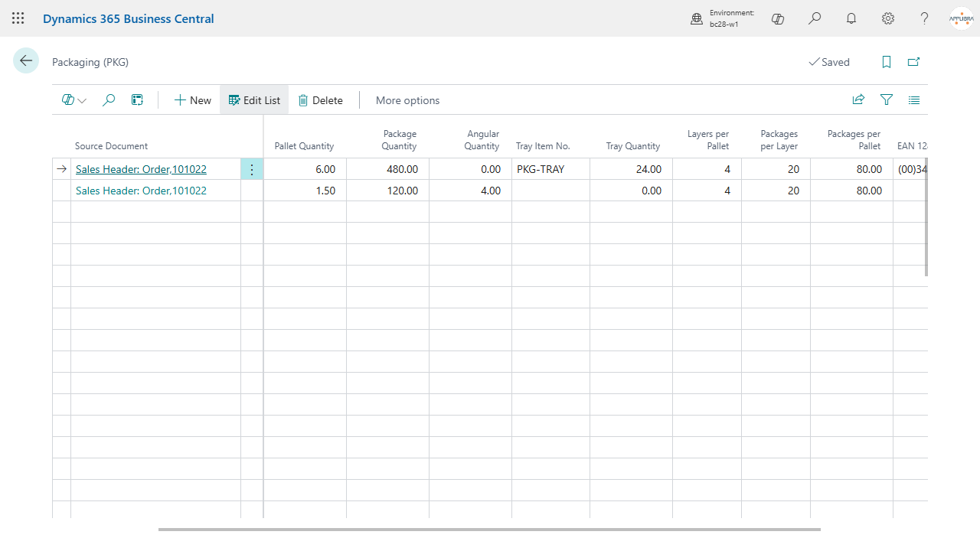
Task: Click the environment information icon
Action: coord(697,19)
